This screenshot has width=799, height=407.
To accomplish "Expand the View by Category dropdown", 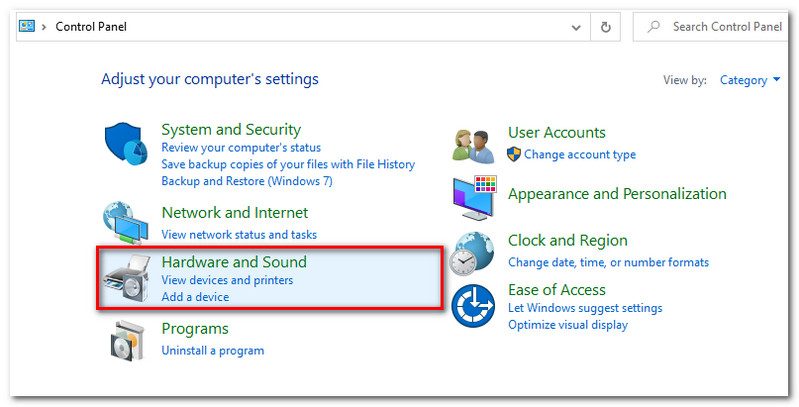I will click(750, 80).
